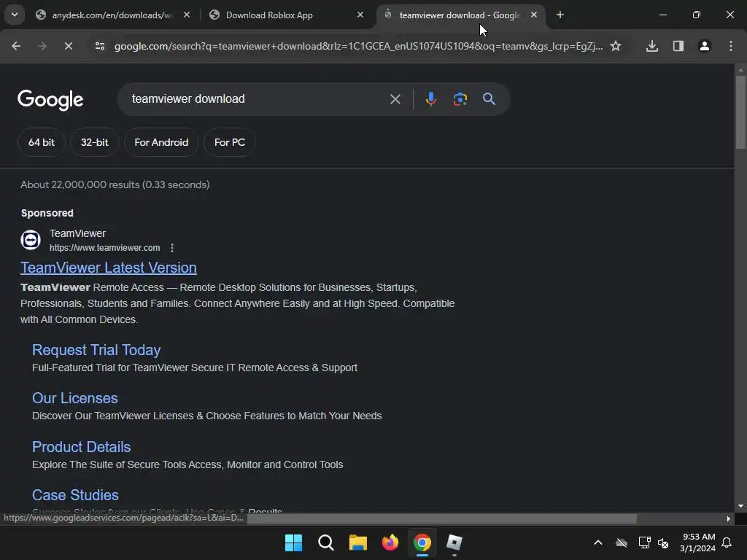Toggle the Chrome side panel
Screen dimensions: 747x560
pos(678,46)
